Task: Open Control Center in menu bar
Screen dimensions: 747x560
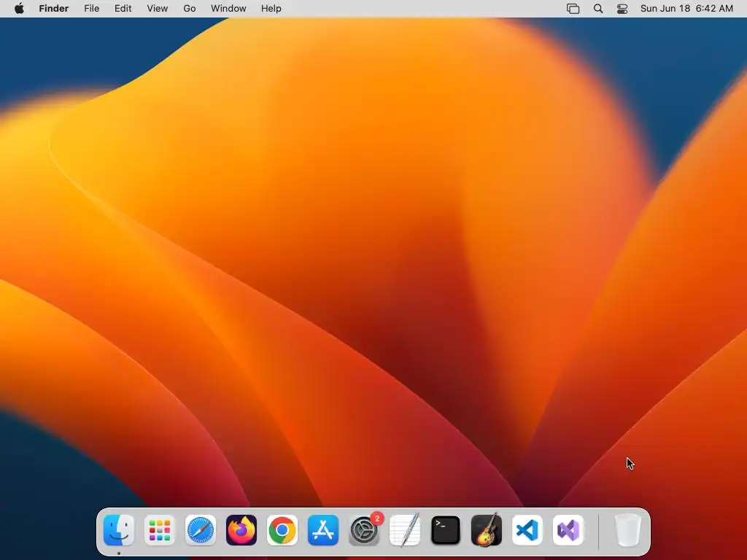Action: pos(622,9)
